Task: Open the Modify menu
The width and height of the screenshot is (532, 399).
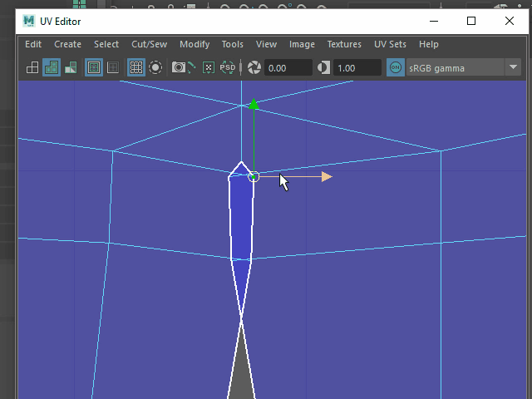Action: coord(195,44)
